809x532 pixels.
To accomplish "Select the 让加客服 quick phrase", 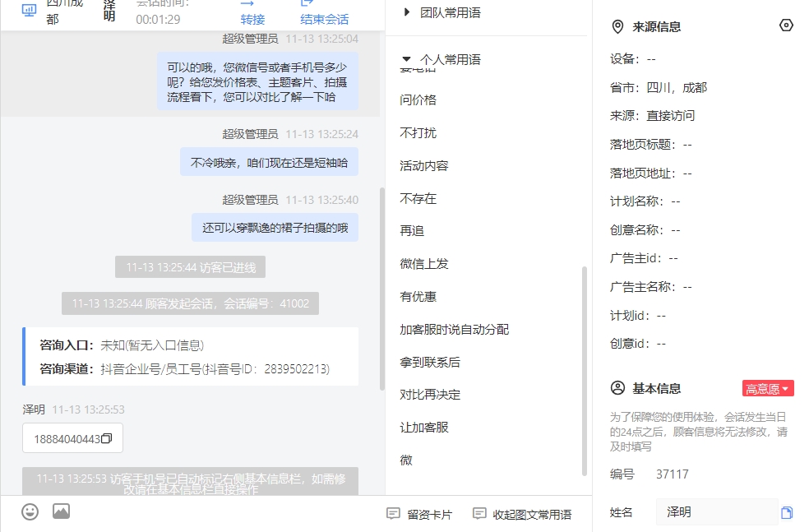I will 424,428.
